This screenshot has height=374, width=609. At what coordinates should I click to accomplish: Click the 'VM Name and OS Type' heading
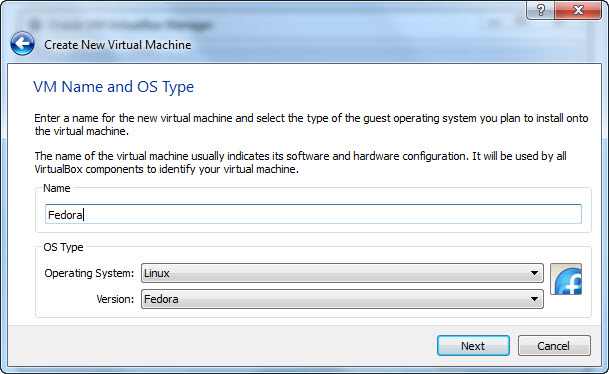click(113, 87)
